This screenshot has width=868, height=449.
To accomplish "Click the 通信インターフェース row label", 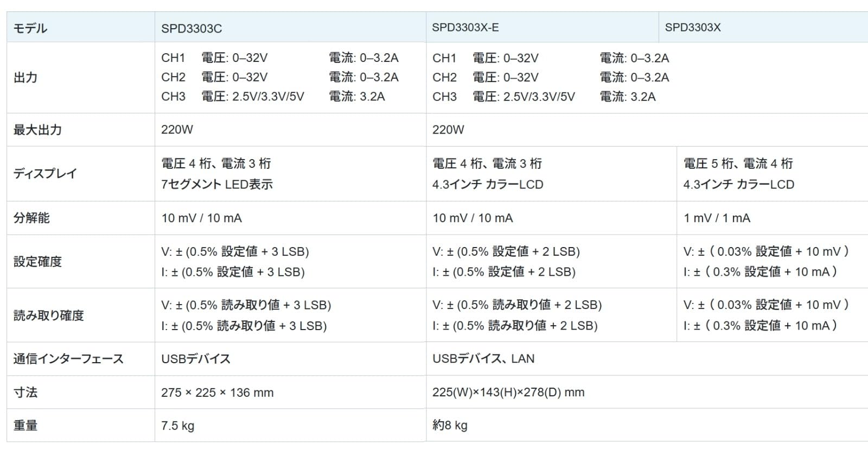I will pos(68,358).
